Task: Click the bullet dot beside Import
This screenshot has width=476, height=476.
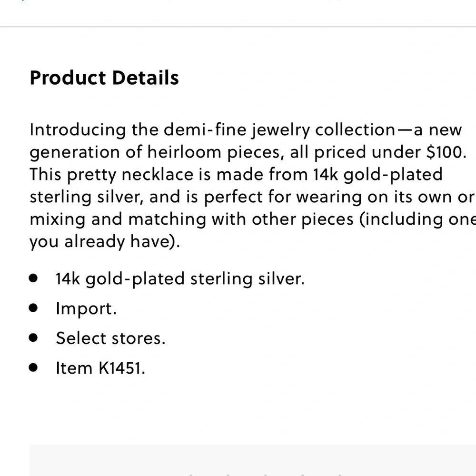Action: [33, 308]
